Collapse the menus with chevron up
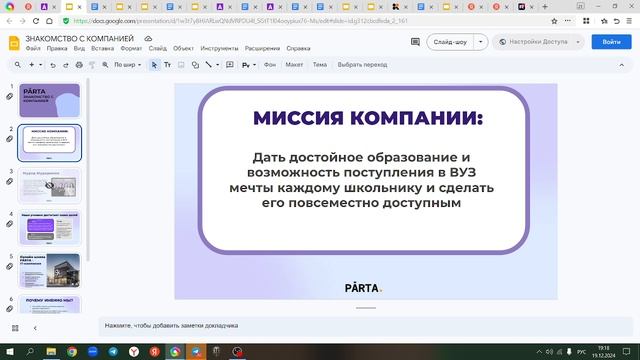Screen dimensions: 640x360 [622, 65]
